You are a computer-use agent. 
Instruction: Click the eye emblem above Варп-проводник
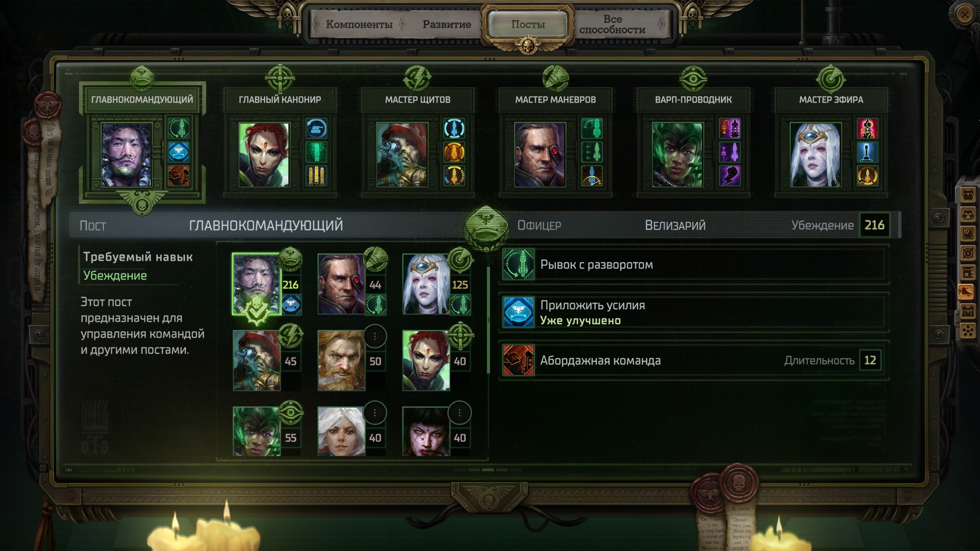tap(693, 78)
